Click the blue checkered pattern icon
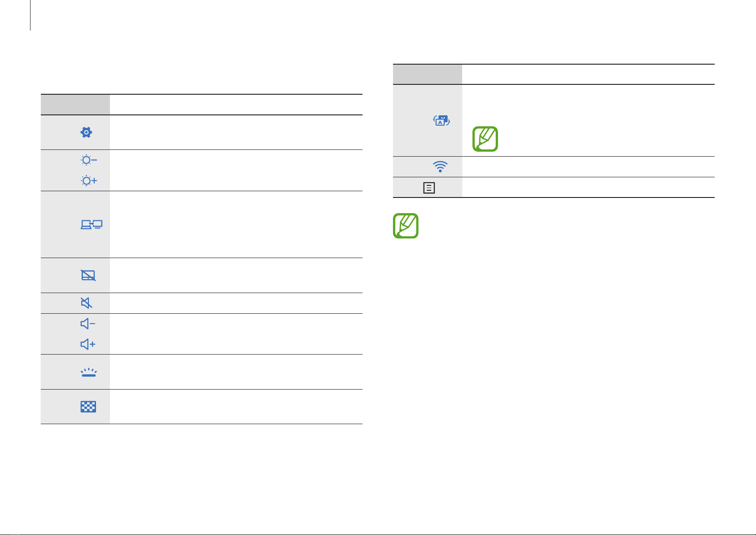The image size is (756, 535). 88,407
